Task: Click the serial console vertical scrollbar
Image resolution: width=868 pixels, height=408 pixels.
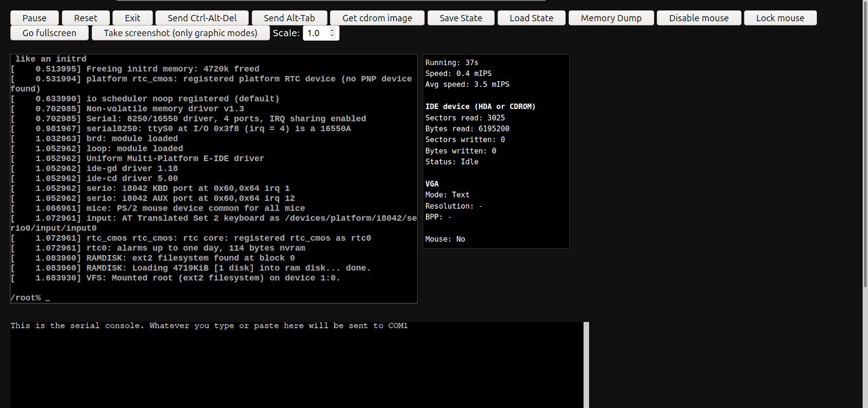Action: 586,365
